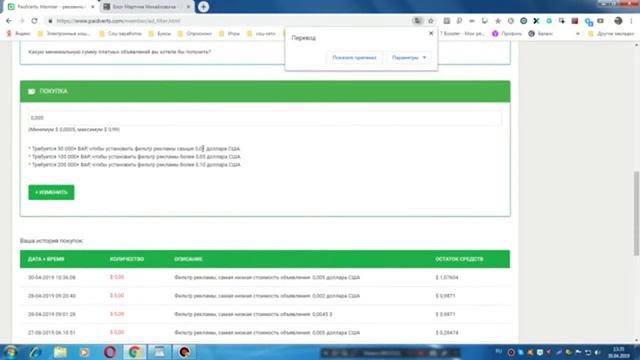Click the green Изменить button
This screenshot has height=360, width=640.
tap(51, 192)
